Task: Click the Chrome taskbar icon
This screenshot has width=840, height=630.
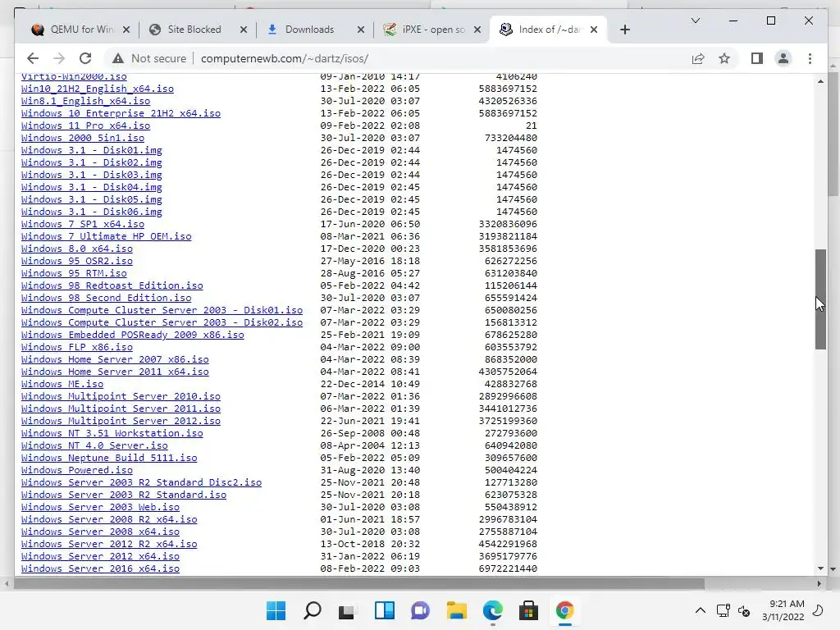Action: point(564,610)
